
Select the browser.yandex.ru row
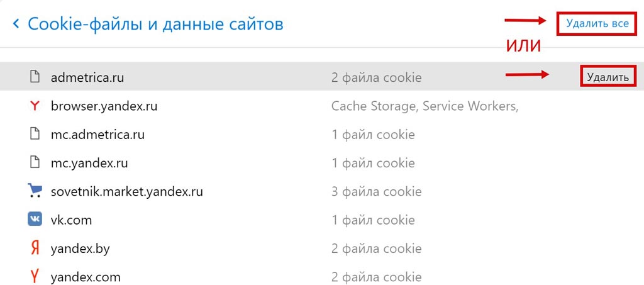(x=104, y=106)
